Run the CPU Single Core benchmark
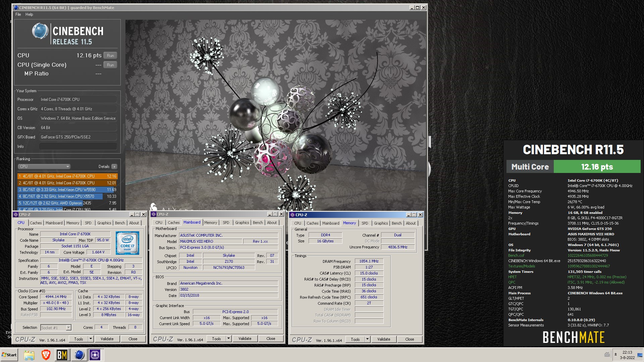Viewport: 644px width, 362px height. [x=110, y=65]
